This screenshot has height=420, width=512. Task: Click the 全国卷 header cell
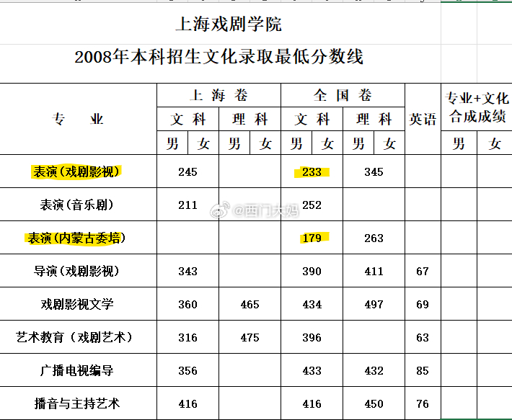(343, 95)
